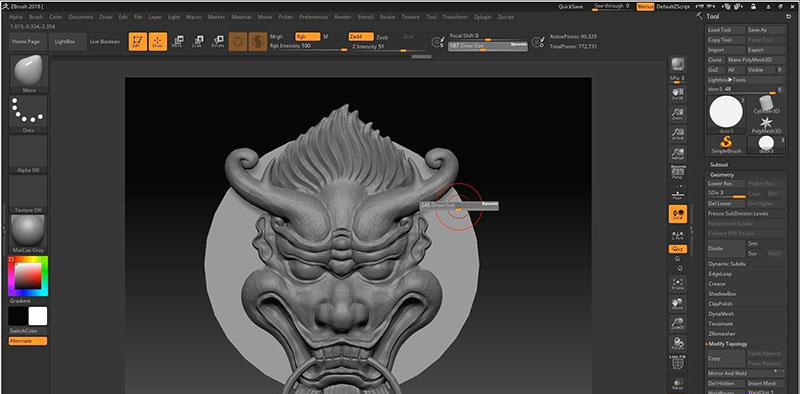Expand the Crease subsection

tap(717, 284)
